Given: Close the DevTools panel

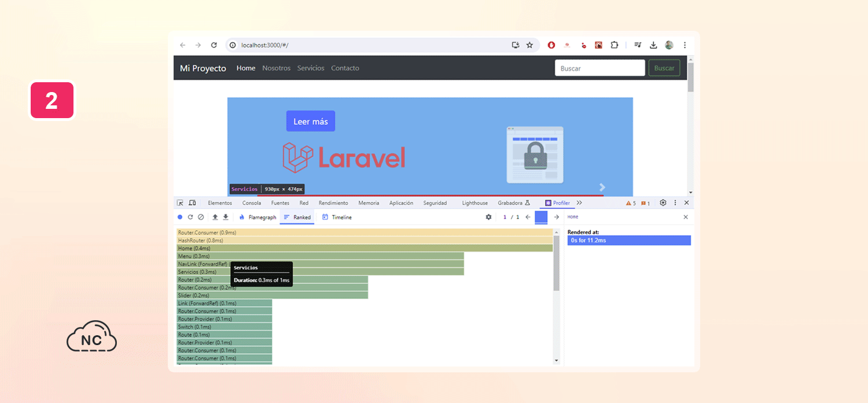Looking at the screenshot, I should [686, 203].
